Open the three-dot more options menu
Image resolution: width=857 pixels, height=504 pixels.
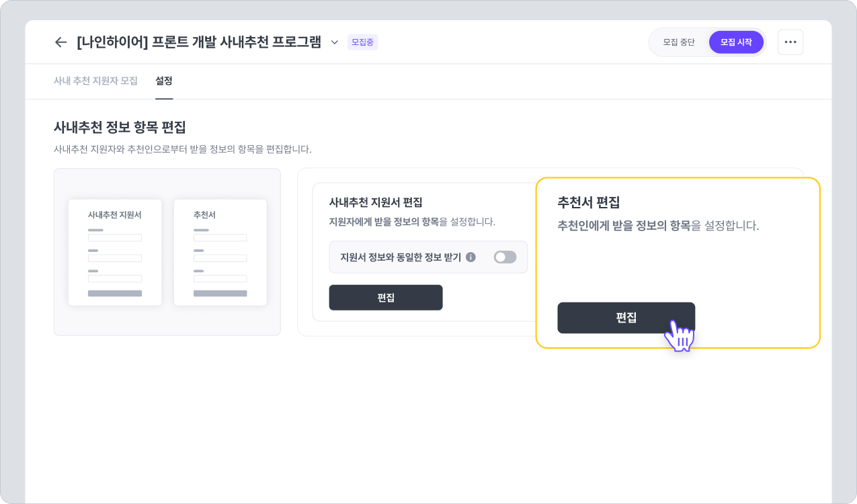pos(790,42)
